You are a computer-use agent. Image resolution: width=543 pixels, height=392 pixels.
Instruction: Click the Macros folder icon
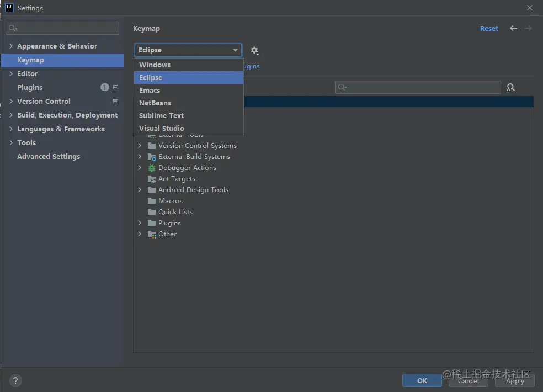152,201
